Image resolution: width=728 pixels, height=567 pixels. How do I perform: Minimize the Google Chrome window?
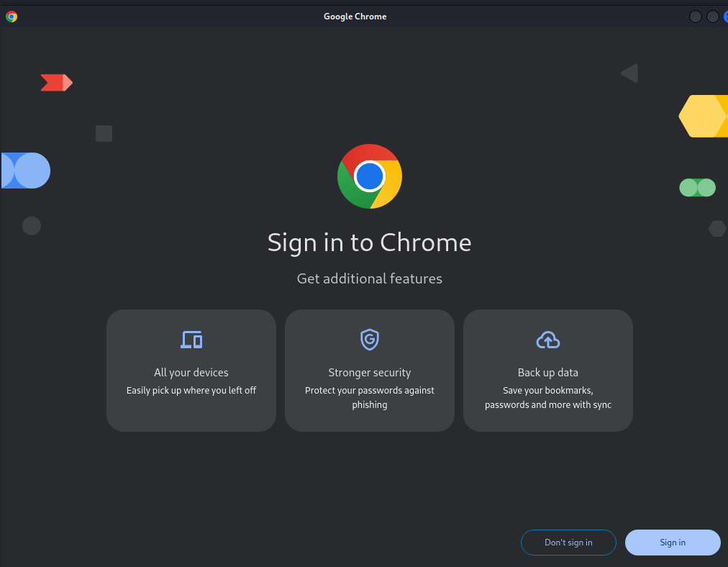point(695,17)
